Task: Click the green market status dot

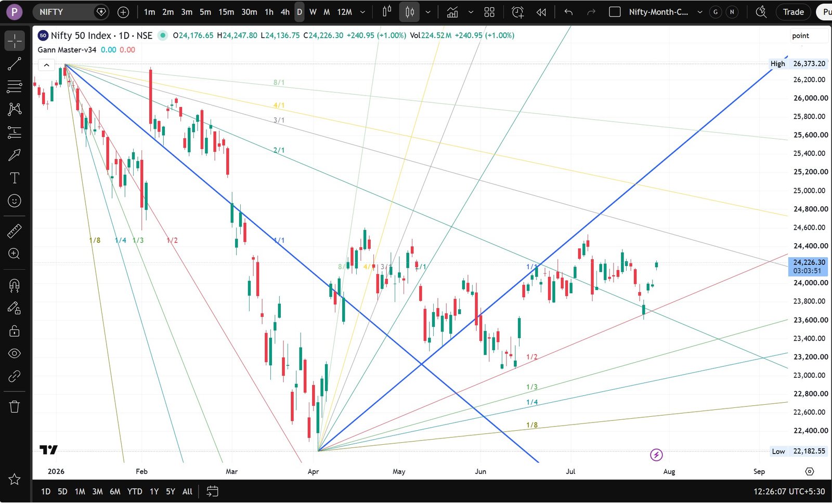Action: click(163, 35)
